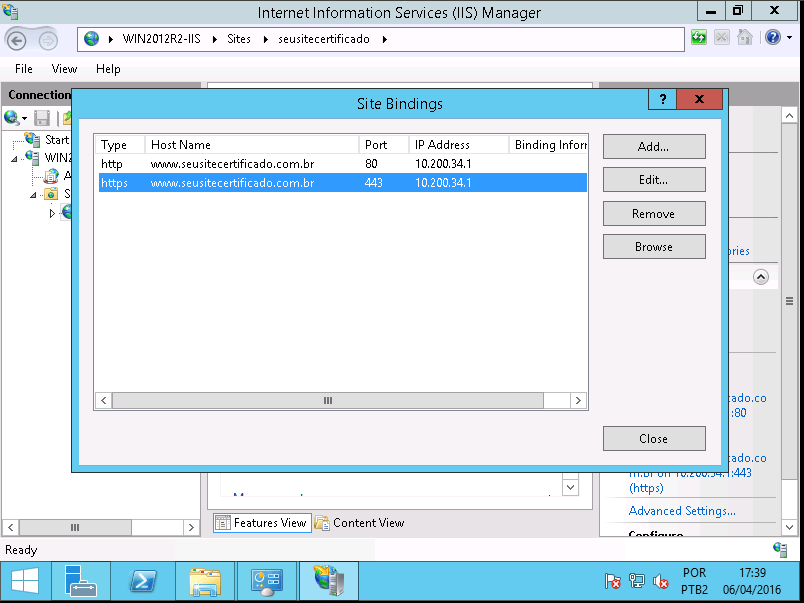Click the Sites breadcrumb in address bar
The image size is (804, 603).
(239, 39)
